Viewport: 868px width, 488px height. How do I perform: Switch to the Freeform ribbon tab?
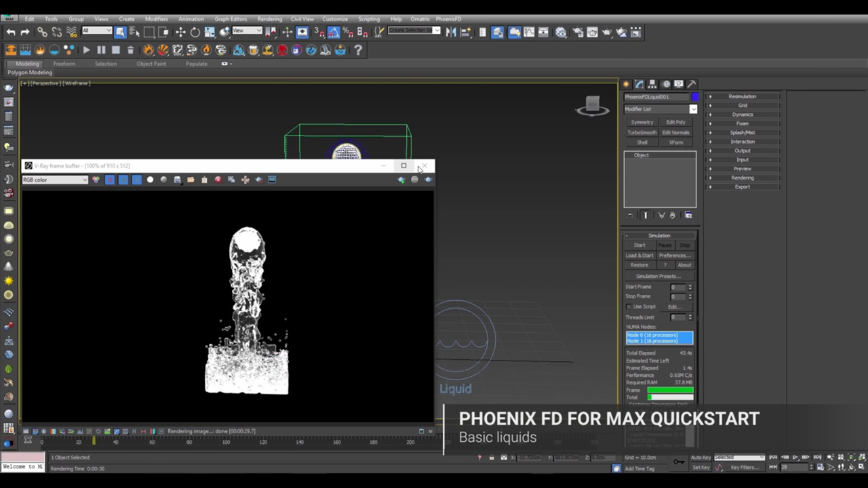[64, 64]
